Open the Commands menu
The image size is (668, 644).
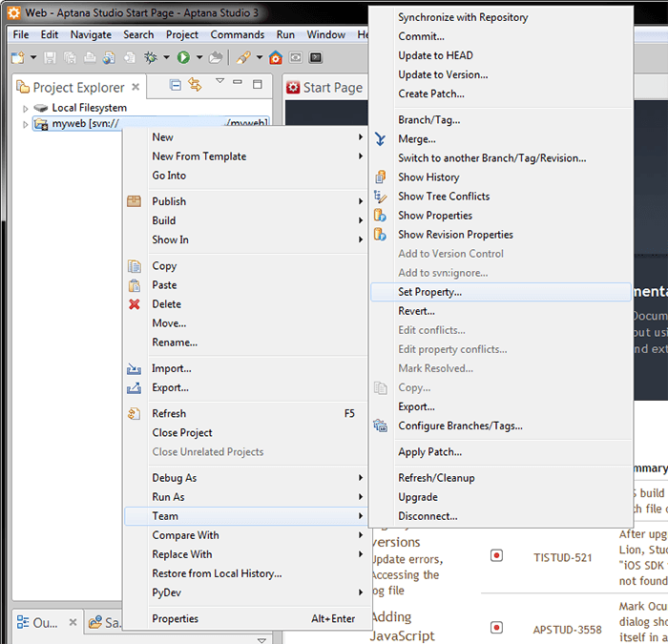[238, 34]
